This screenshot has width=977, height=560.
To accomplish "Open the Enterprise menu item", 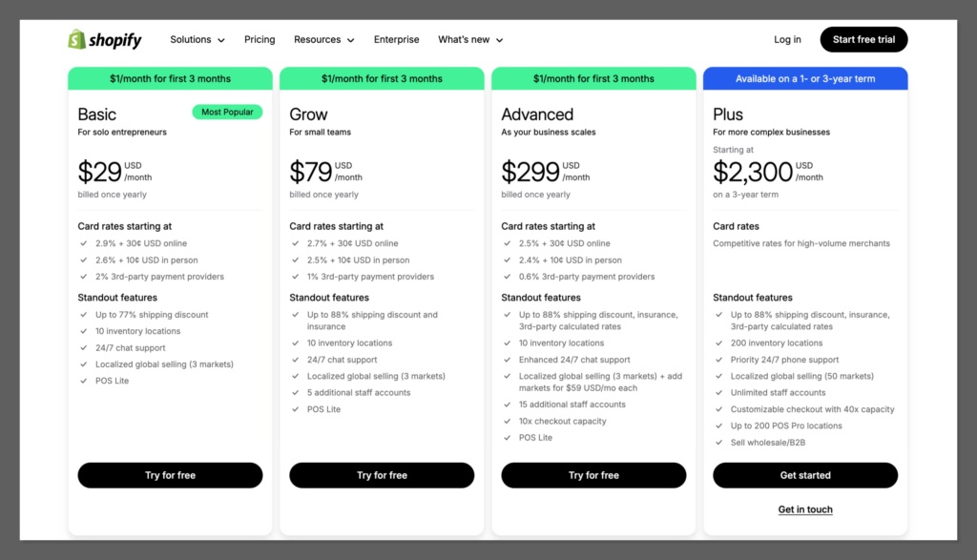I will [x=396, y=39].
